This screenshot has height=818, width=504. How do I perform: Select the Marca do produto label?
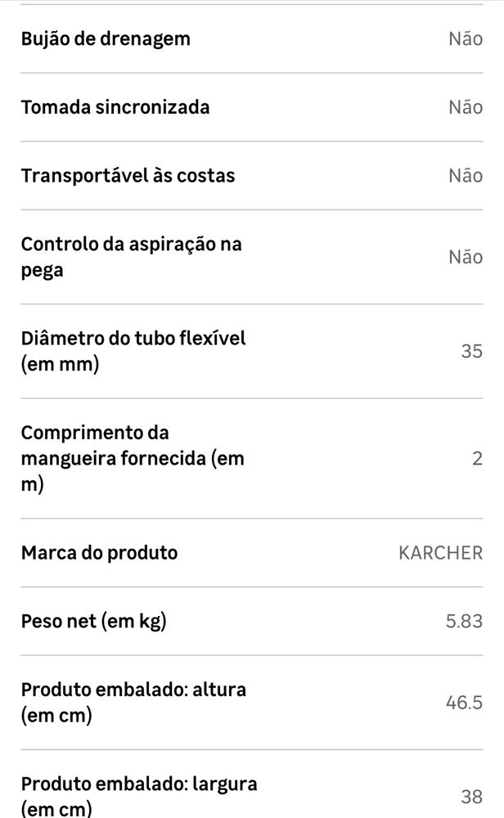99,553
